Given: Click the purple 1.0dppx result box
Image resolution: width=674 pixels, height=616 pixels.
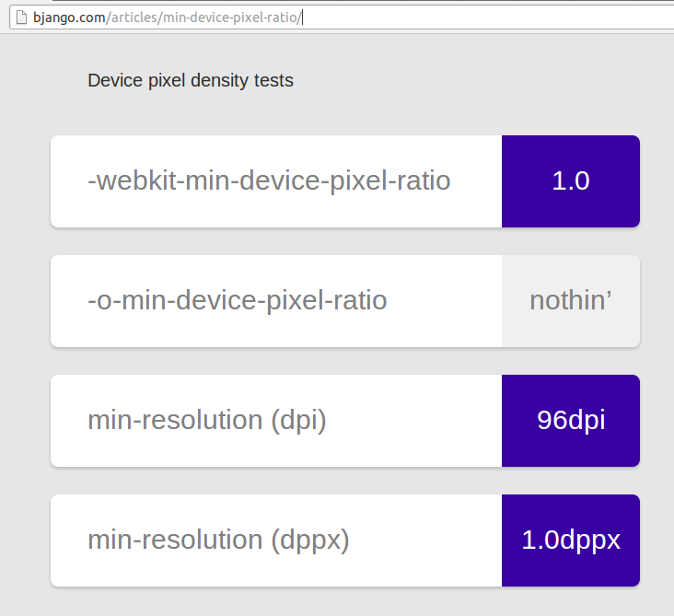Looking at the screenshot, I should 570,540.
